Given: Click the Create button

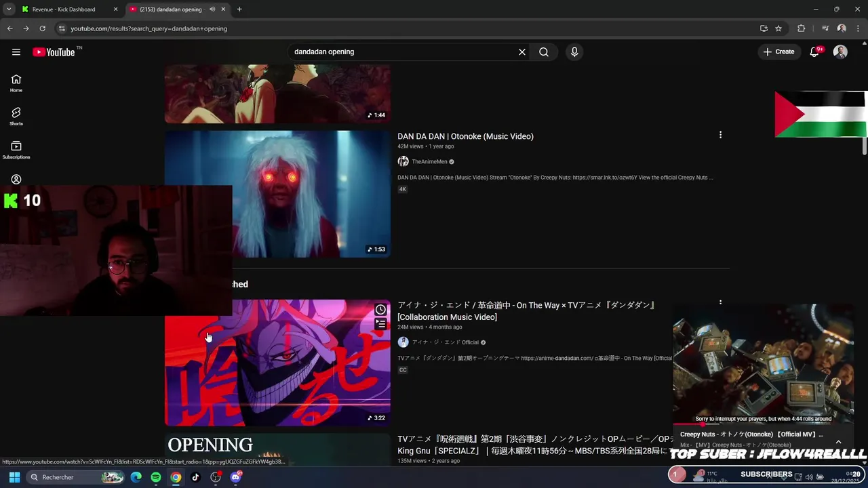Looking at the screenshot, I should coord(778,52).
